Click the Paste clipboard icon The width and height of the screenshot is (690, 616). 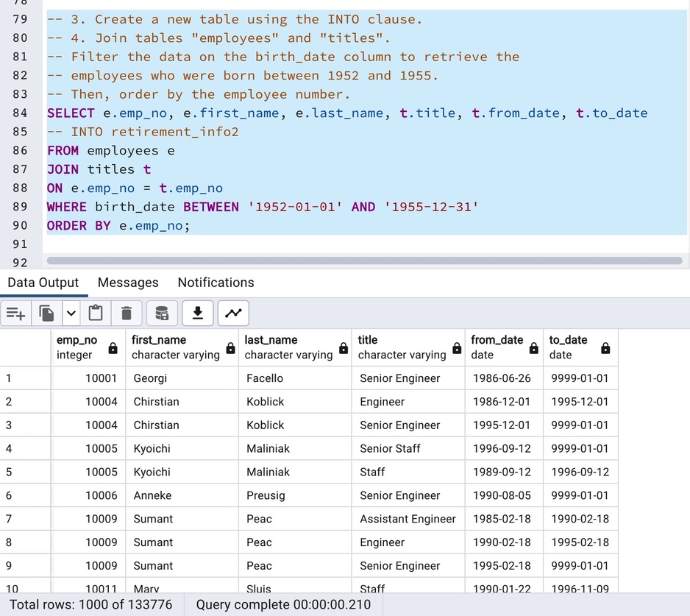click(x=96, y=314)
